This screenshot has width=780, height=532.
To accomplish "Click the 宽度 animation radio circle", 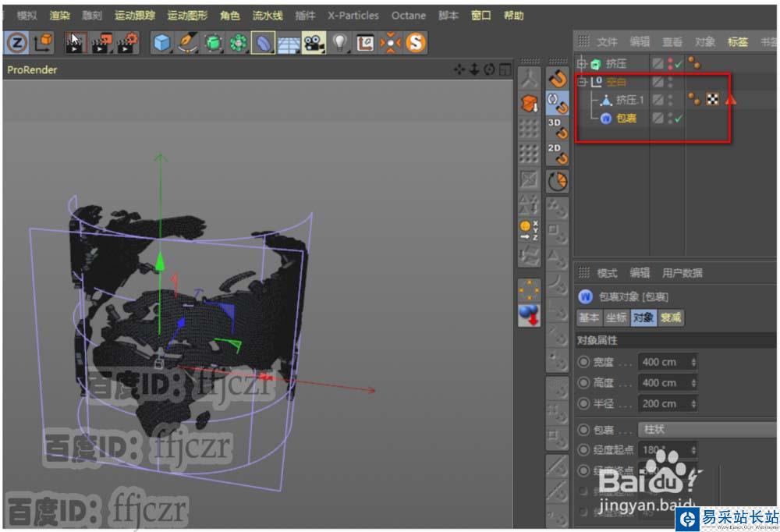I will (x=583, y=362).
